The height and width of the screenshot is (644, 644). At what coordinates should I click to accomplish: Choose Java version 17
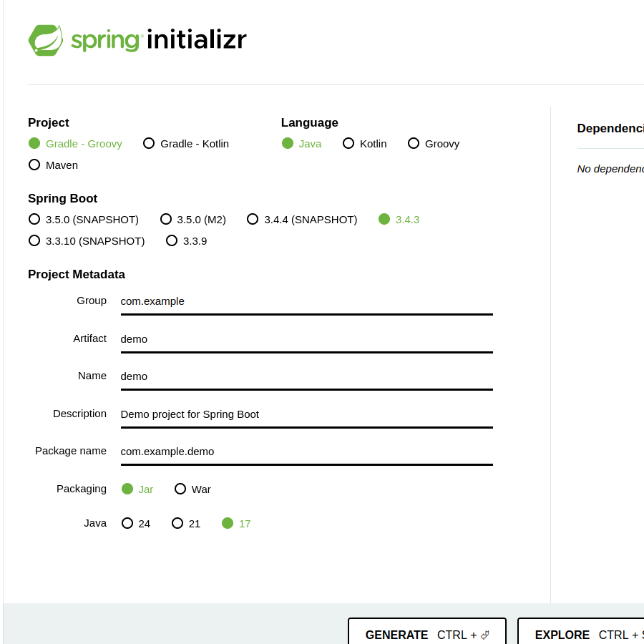[236, 524]
